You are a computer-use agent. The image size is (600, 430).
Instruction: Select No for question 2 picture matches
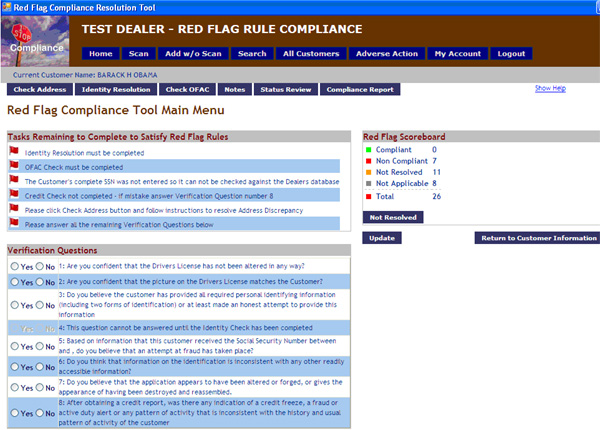pos(40,282)
